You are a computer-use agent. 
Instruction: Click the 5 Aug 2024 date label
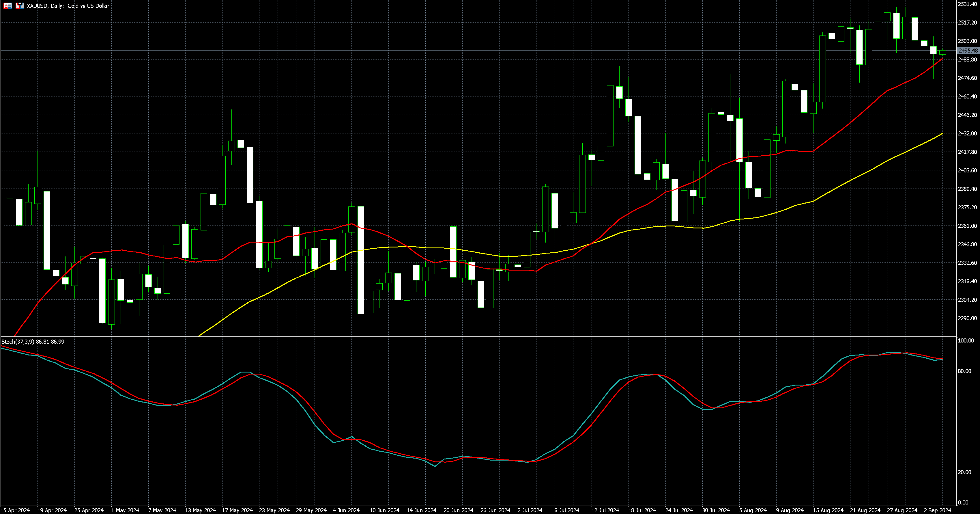click(753, 510)
